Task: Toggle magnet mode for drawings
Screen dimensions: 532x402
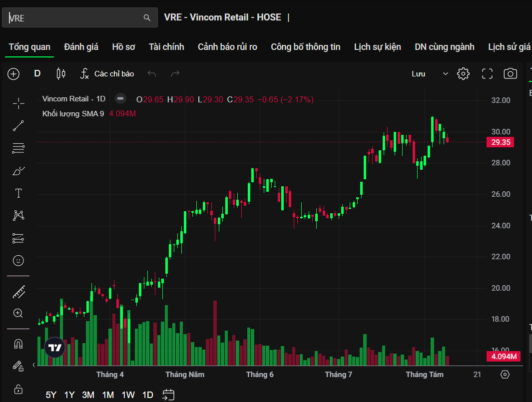Action: 18,344
